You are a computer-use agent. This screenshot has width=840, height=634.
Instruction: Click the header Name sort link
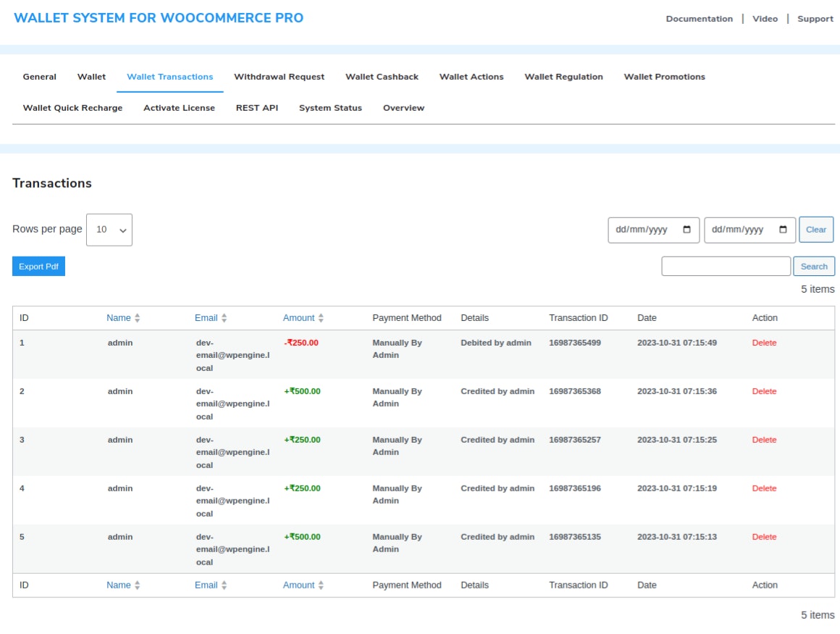tap(118, 318)
